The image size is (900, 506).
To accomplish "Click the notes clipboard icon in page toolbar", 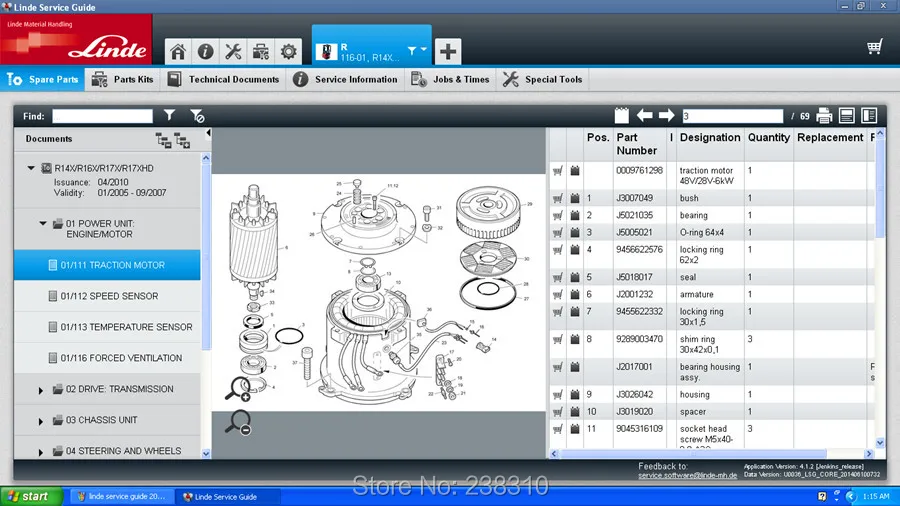I will click(622, 115).
